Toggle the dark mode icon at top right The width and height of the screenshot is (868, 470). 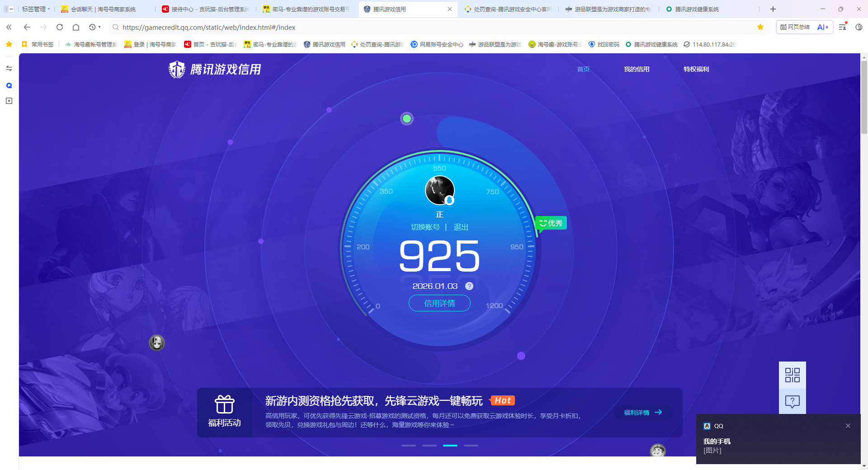(859, 27)
